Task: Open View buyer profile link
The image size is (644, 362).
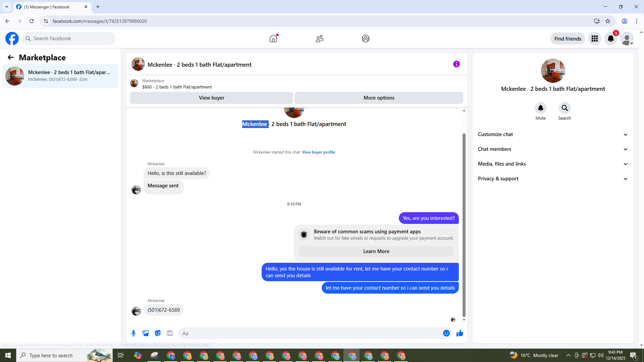Action: coord(318,152)
